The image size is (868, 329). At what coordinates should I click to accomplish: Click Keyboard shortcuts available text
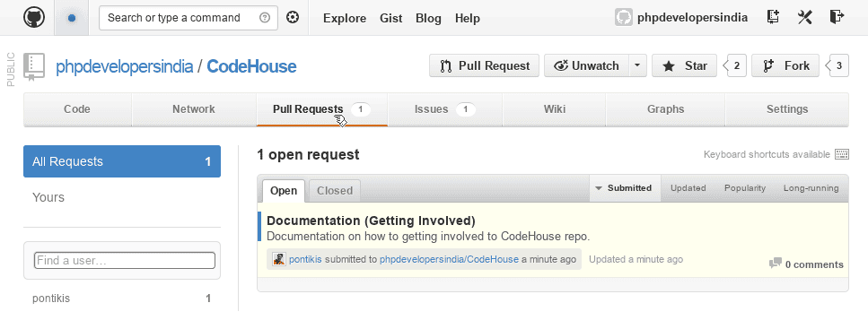coord(767,154)
